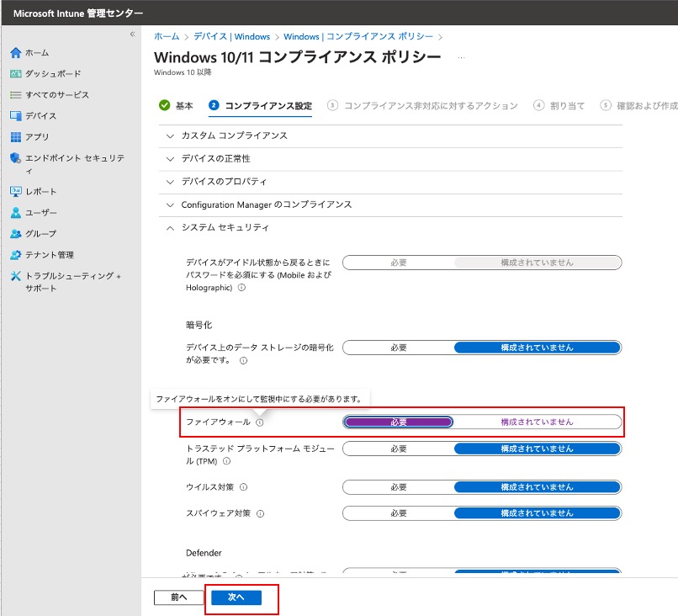Click the テナント管理 gear icon
678x616 pixels.
(x=16, y=255)
